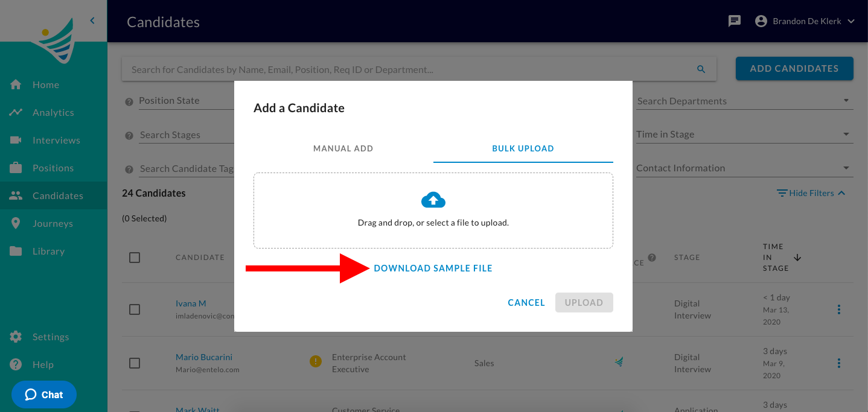This screenshot has width=868, height=412.
Task: Click the company logo in sidebar
Action: click(x=54, y=40)
